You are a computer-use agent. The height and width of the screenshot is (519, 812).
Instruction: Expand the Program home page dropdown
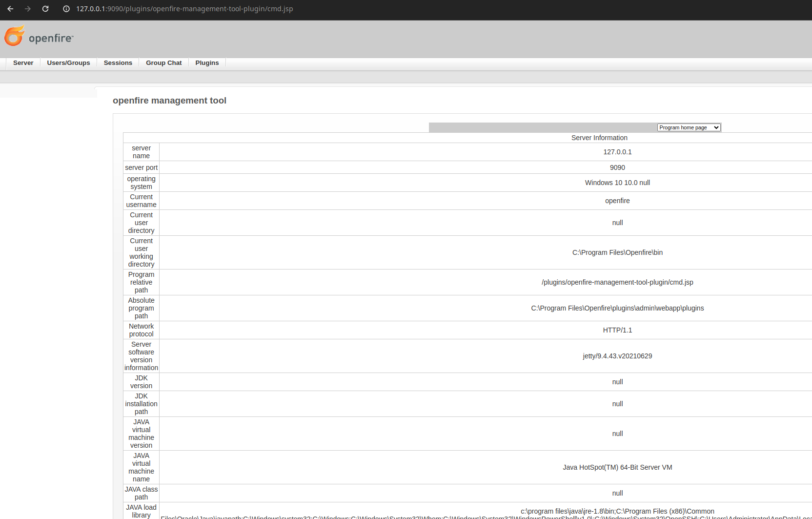click(x=689, y=127)
